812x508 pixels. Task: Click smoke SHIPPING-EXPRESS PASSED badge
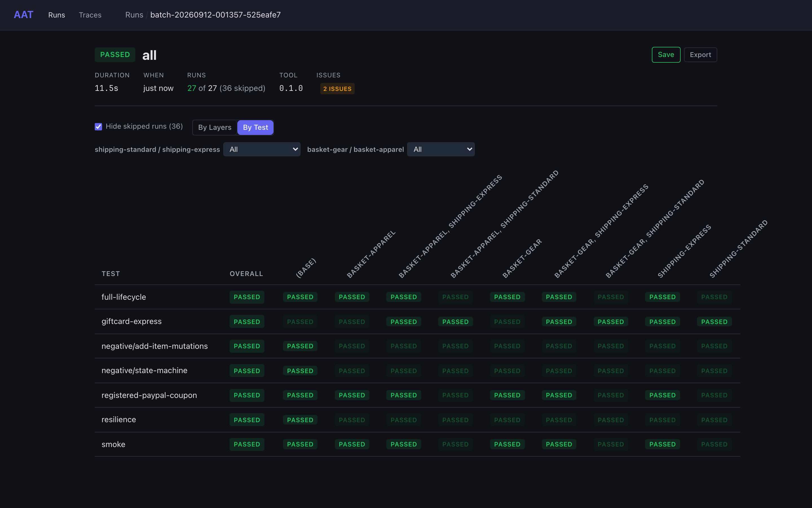662,444
